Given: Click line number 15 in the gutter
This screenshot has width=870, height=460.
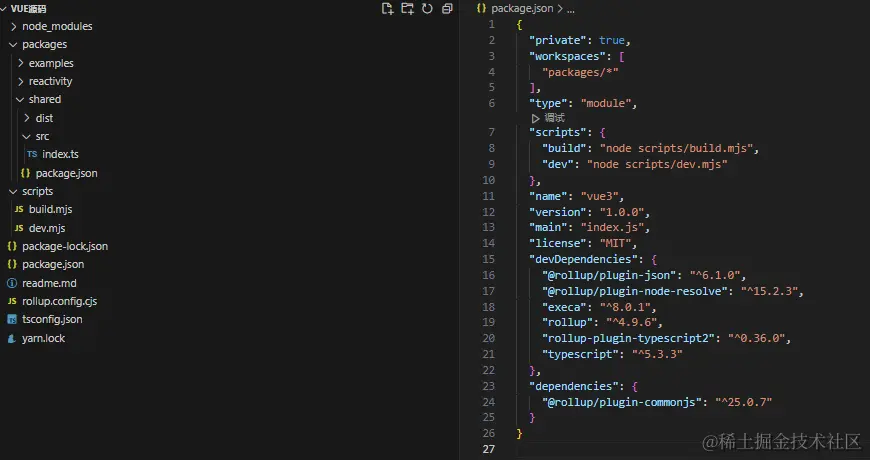Looking at the screenshot, I should tap(488, 259).
